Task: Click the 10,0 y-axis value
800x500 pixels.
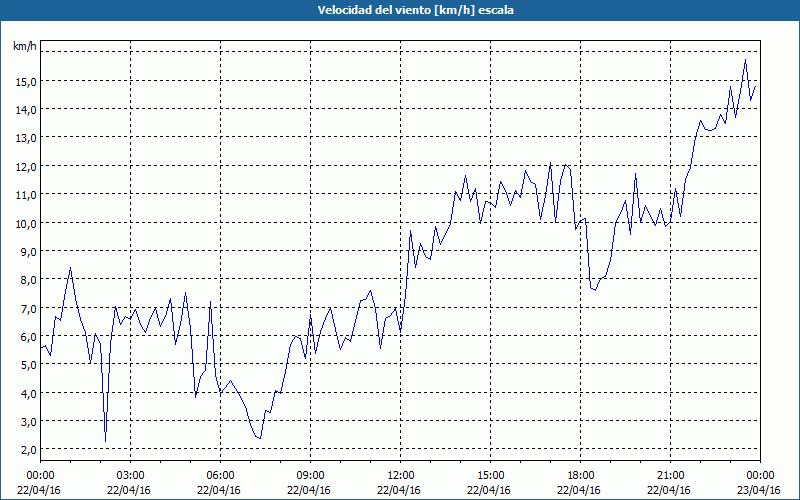Action: tap(27, 223)
